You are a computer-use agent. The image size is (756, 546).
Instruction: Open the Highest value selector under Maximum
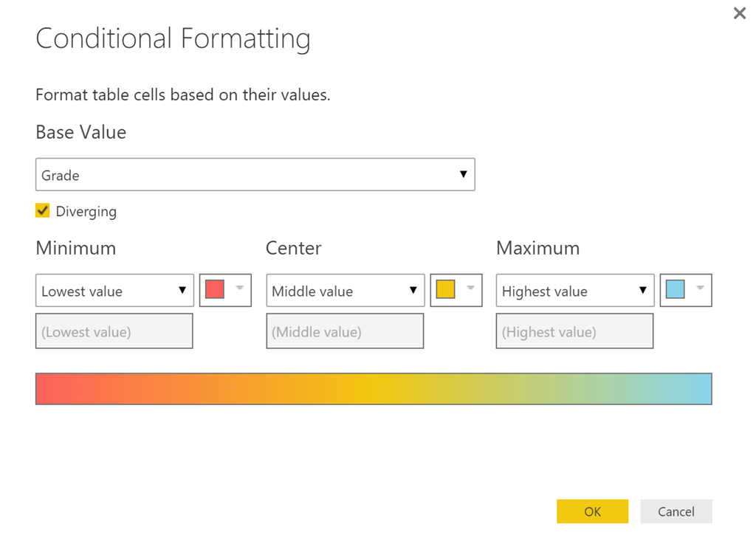point(574,291)
